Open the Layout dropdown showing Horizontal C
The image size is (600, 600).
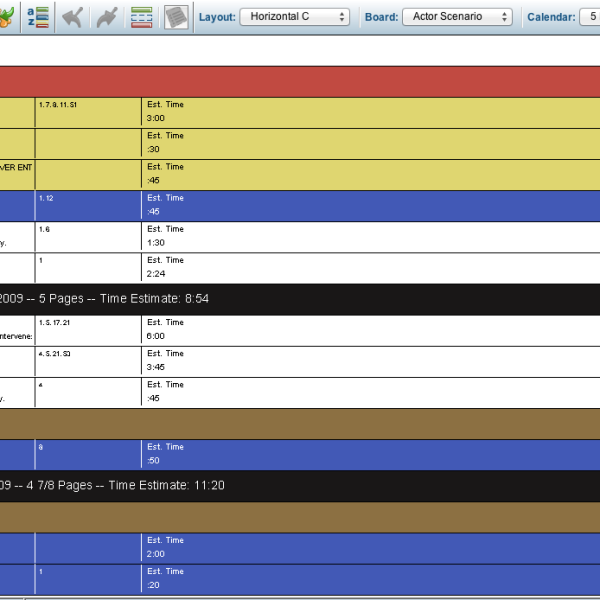point(294,17)
